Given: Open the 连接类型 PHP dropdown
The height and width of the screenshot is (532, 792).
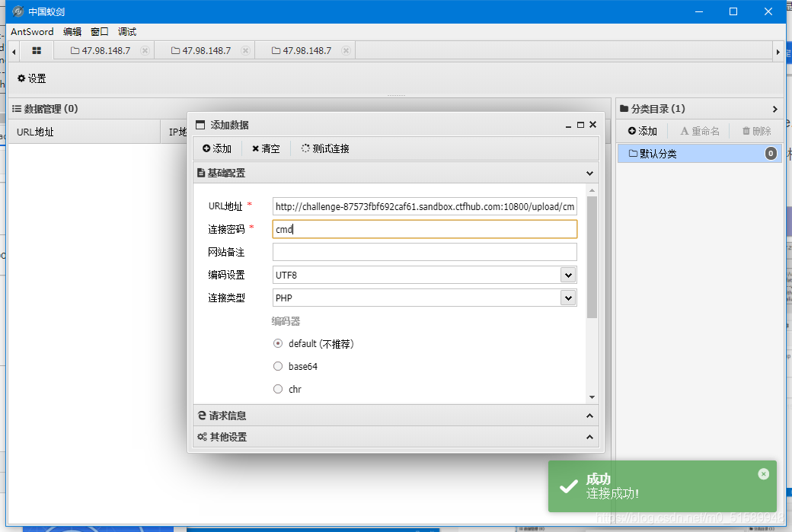Looking at the screenshot, I should [568, 298].
